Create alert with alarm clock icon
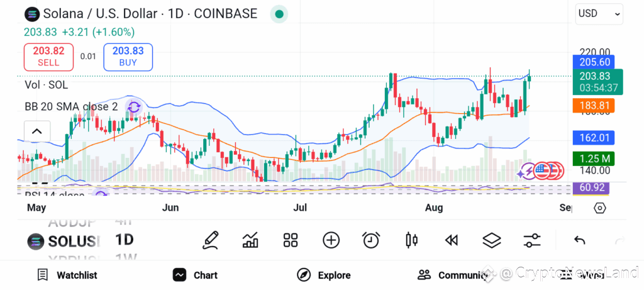 click(371, 240)
